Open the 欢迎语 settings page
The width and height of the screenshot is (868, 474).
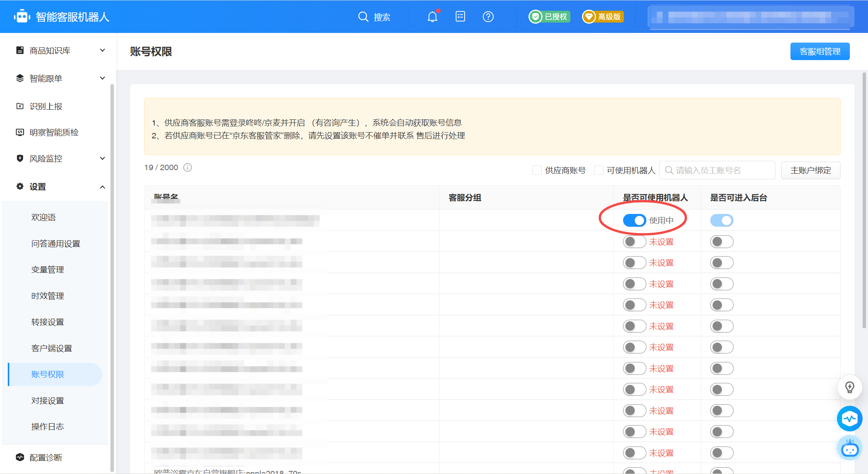click(x=43, y=217)
